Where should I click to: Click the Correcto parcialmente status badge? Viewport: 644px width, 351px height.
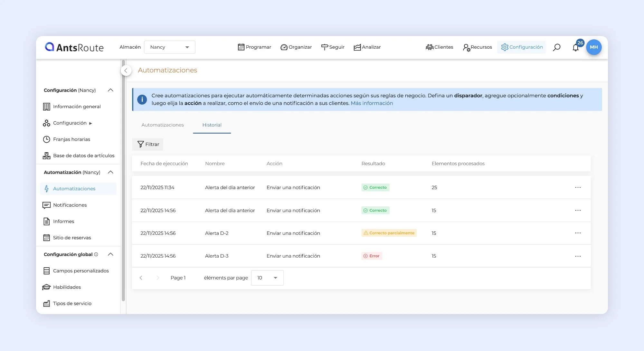pos(389,233)
